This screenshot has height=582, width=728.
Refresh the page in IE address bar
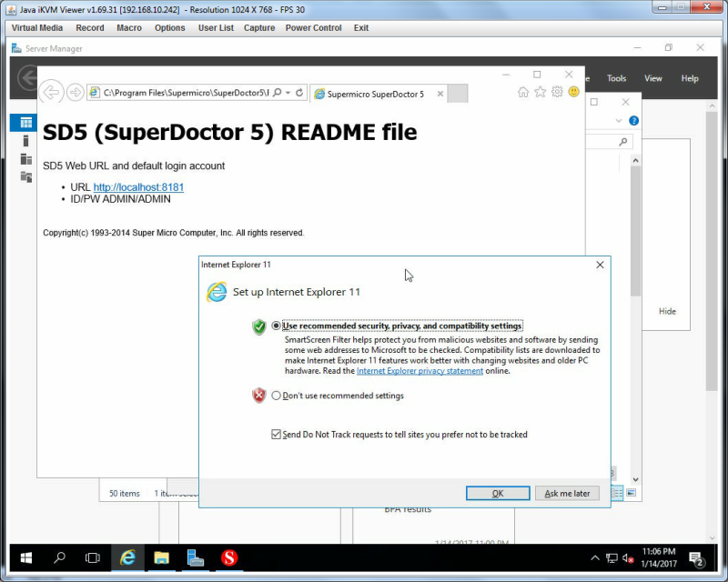pyautogui.click(x=299, y=93)
